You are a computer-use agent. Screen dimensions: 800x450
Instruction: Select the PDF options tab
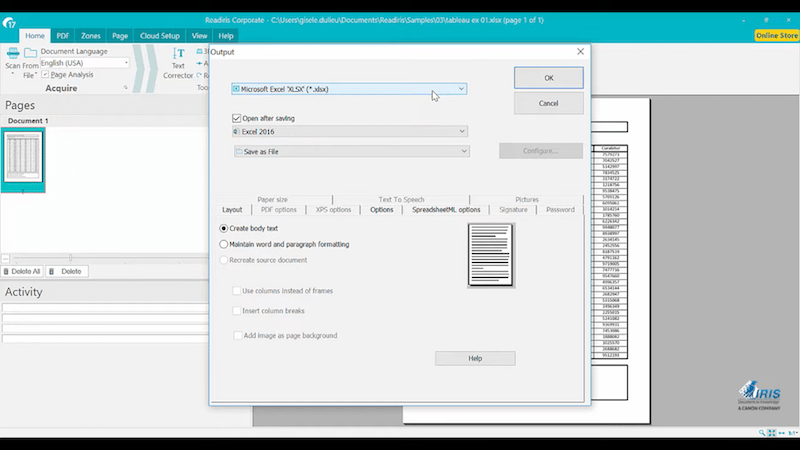pyautogui.click(x=279, y=210)
